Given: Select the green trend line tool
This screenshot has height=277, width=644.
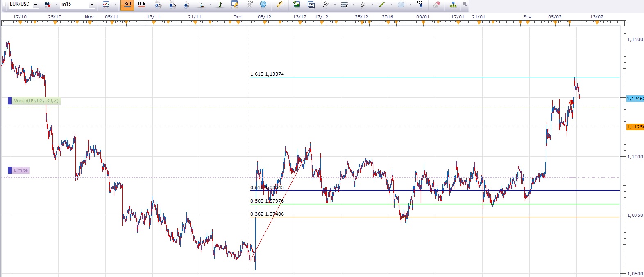Looking at the screenshot, I should click(x=382, y=5).
